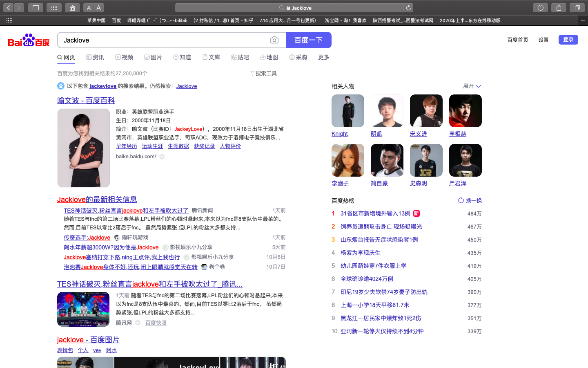Click the Baidu paw notice icon

tap(61, 86)
